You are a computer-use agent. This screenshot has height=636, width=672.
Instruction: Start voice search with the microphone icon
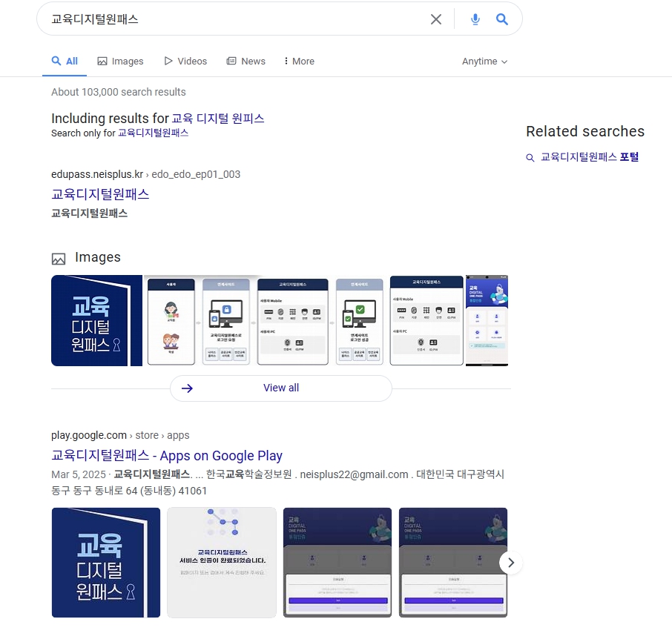[475, 19]
